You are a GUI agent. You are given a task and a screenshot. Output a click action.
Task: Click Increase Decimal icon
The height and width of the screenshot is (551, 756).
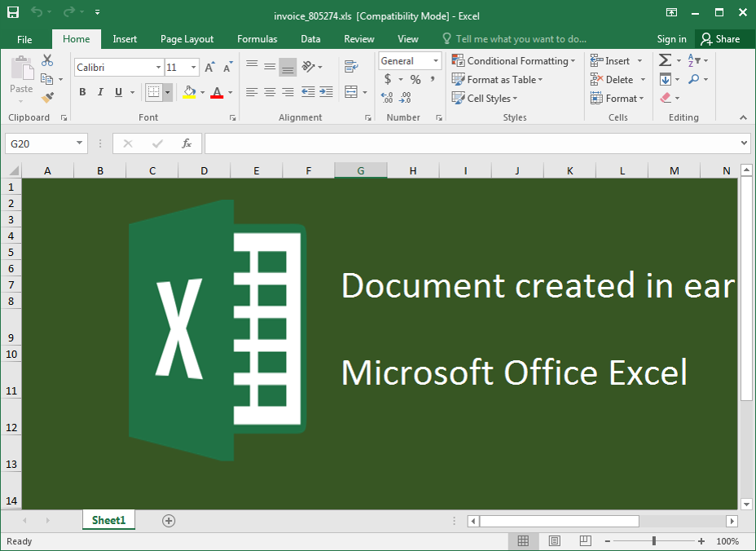point(387,98)
